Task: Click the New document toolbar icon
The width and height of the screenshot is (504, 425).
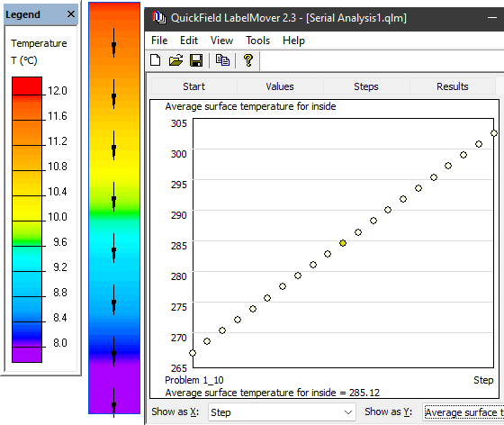Action: pos(156,60)
